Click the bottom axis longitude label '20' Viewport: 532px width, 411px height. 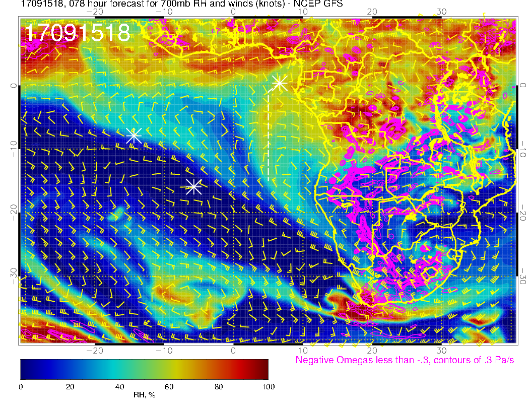(372, 351)
